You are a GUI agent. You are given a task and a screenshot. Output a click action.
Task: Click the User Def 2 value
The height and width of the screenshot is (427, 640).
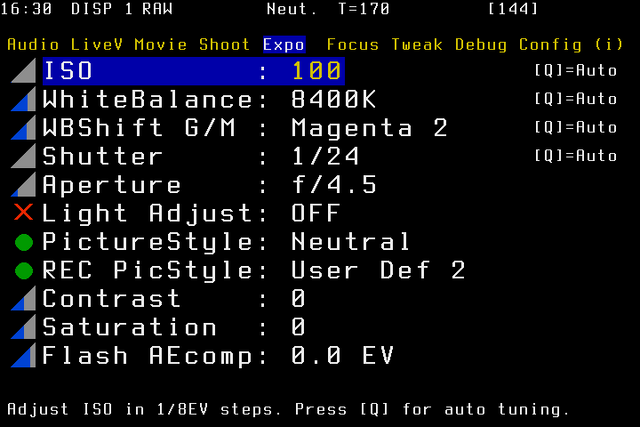(378, 270)
